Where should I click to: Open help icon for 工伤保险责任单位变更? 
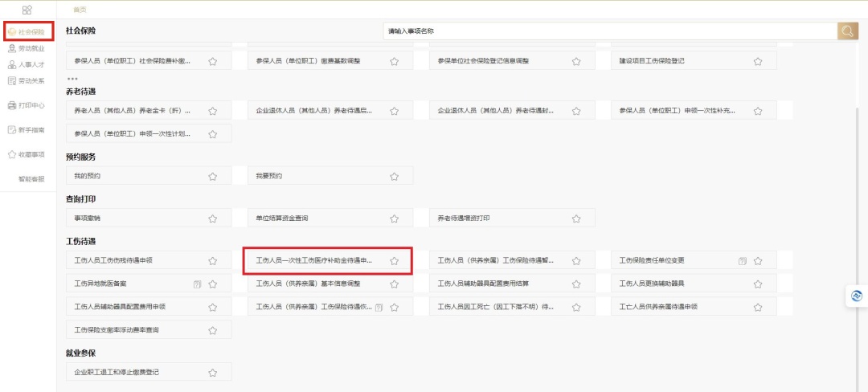[743, 261]
